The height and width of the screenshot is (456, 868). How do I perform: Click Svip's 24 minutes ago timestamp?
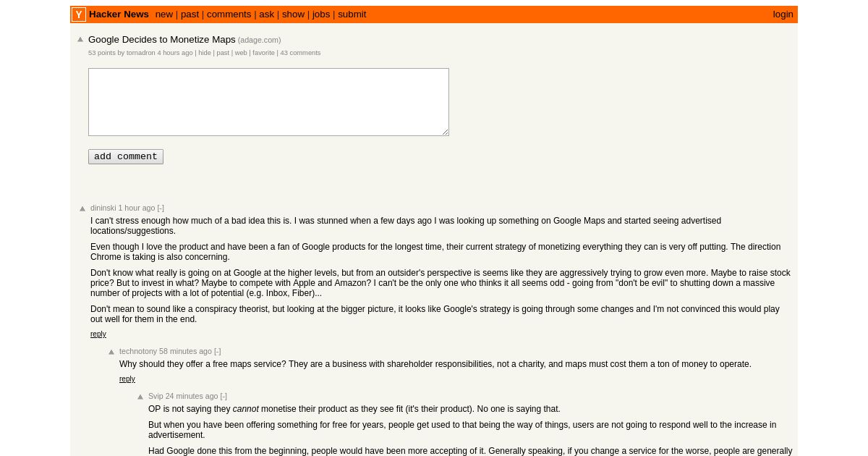coord(192,396)
